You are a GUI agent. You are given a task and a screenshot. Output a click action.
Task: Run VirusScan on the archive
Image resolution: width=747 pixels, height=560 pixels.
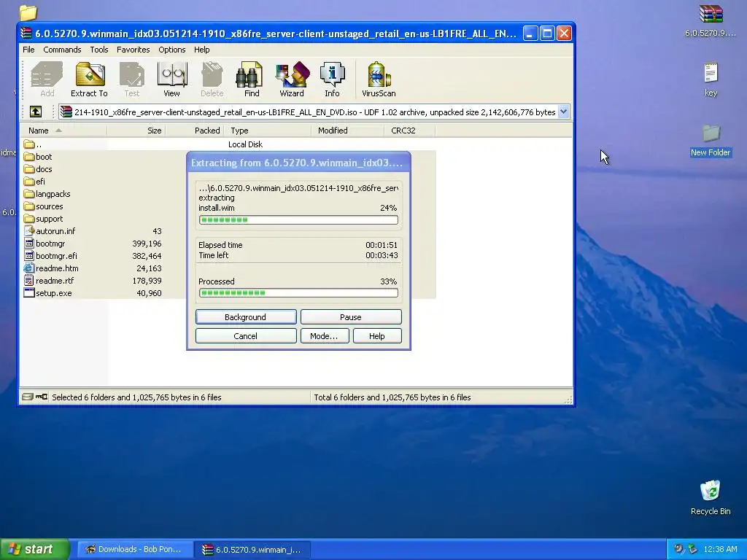tap(379, 79)
